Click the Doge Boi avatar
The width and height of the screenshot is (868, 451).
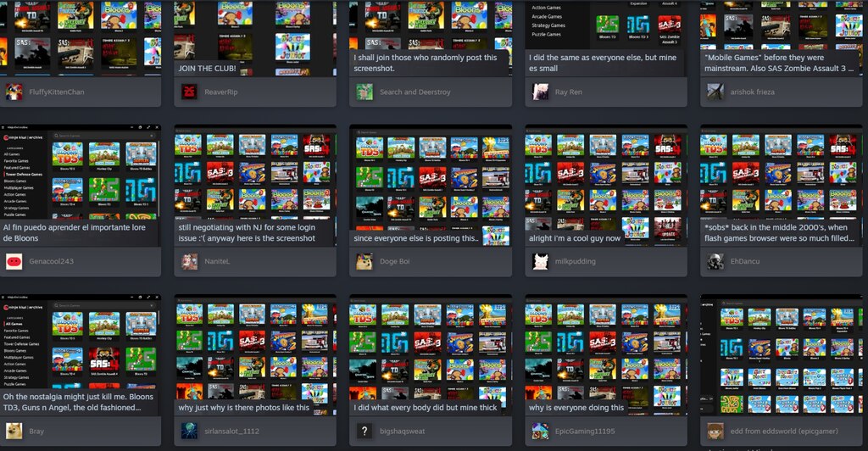click(x=365, y=262)
